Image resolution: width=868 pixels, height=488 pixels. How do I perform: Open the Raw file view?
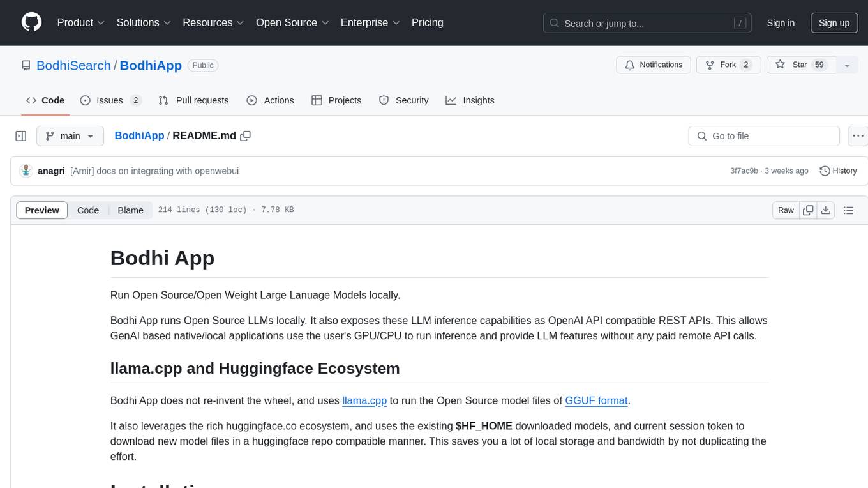(786, 210)
